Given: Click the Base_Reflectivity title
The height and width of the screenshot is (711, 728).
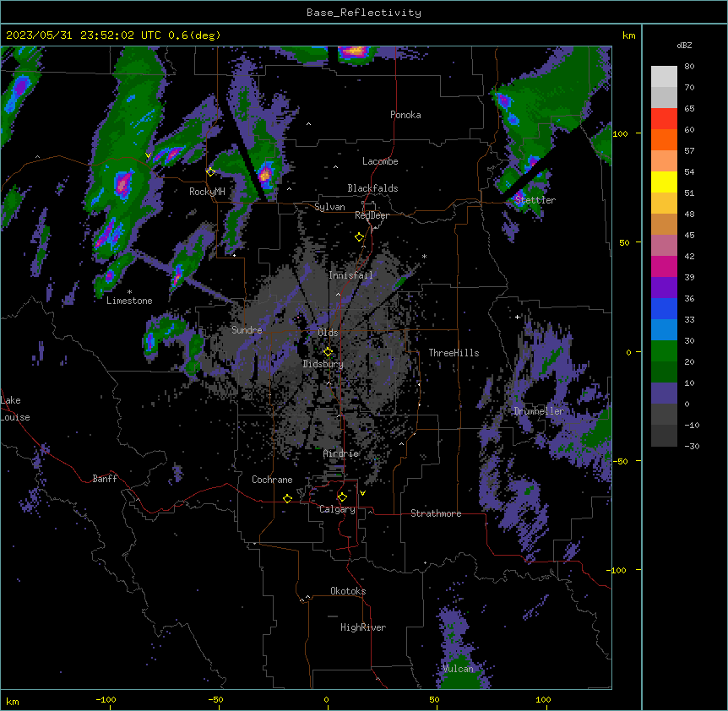Looking at the screenshot, I should (x=364, y=13).
